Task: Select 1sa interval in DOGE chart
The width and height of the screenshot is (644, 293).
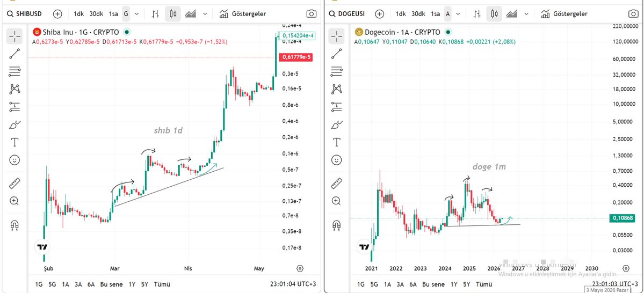Action: tap(436, 14)
